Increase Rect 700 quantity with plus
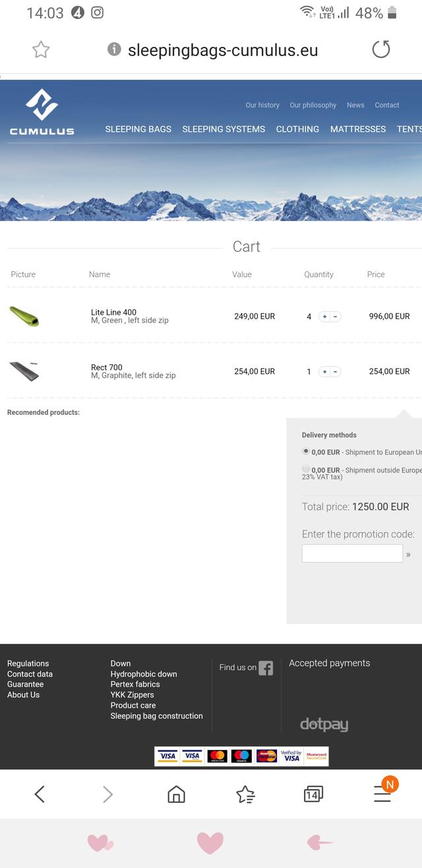422x868 pixels. [x=324, y=372]
